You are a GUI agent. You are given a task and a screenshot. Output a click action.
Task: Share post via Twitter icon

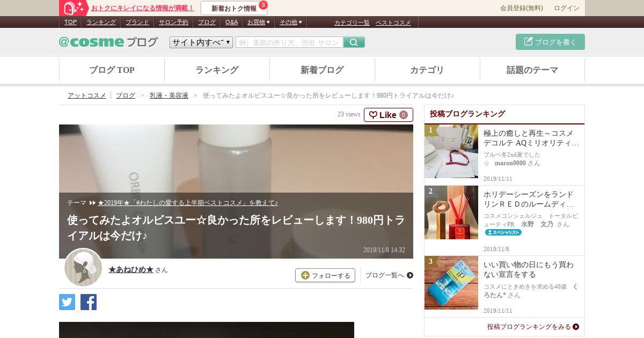click(x=67, y=302)
